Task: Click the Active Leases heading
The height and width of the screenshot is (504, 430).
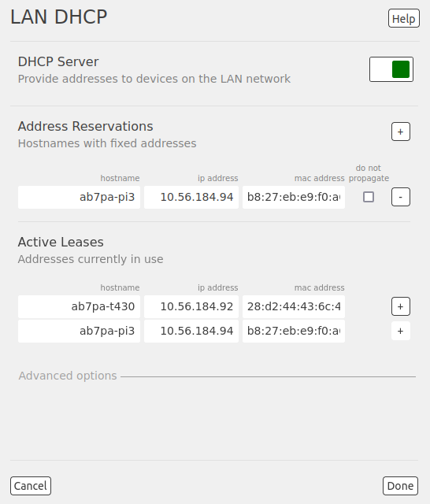Action: [x=61, y=242]
